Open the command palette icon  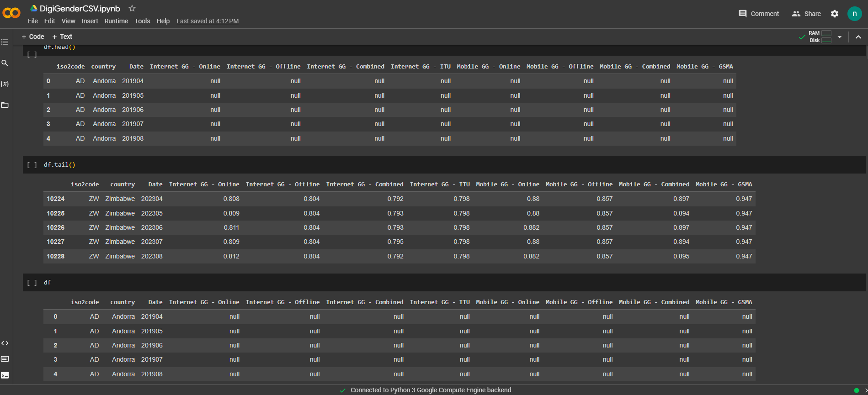[x=5, y=359]
